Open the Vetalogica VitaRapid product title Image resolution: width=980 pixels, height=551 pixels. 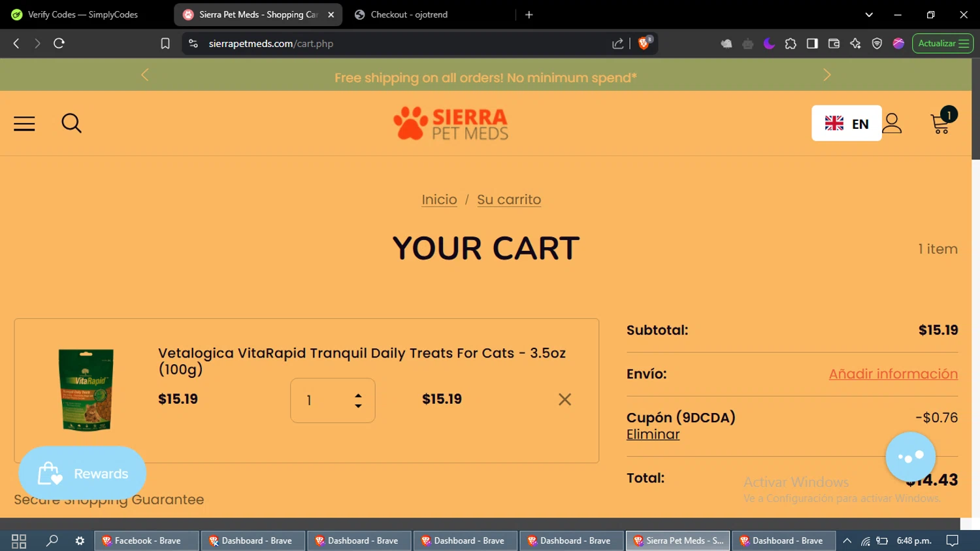(x=362, y=361)
